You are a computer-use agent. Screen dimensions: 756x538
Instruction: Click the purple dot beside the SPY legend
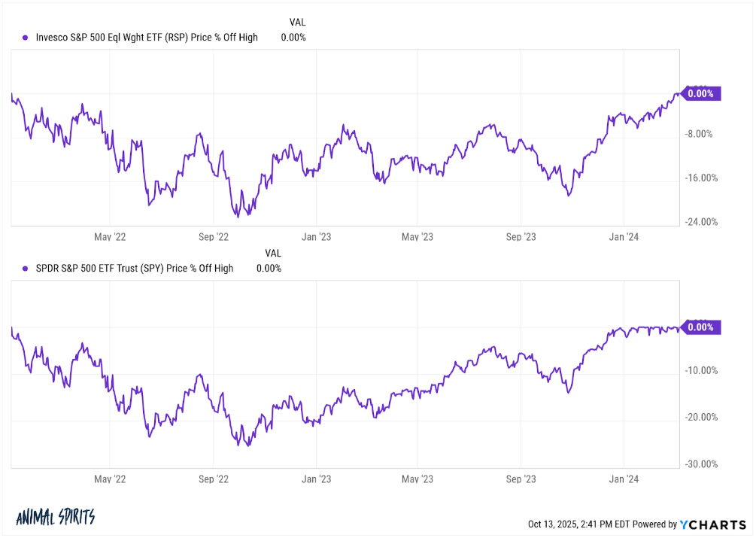tap(26, 268)
